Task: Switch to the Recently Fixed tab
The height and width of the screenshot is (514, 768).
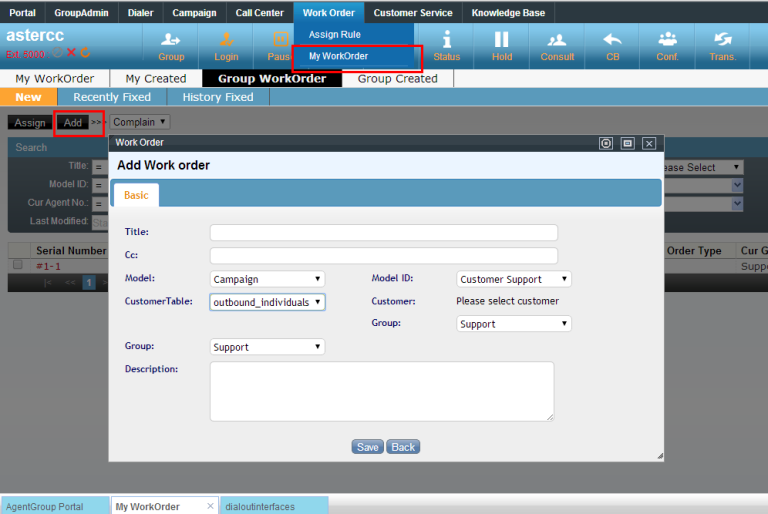Action: click(x=112, y=97)
